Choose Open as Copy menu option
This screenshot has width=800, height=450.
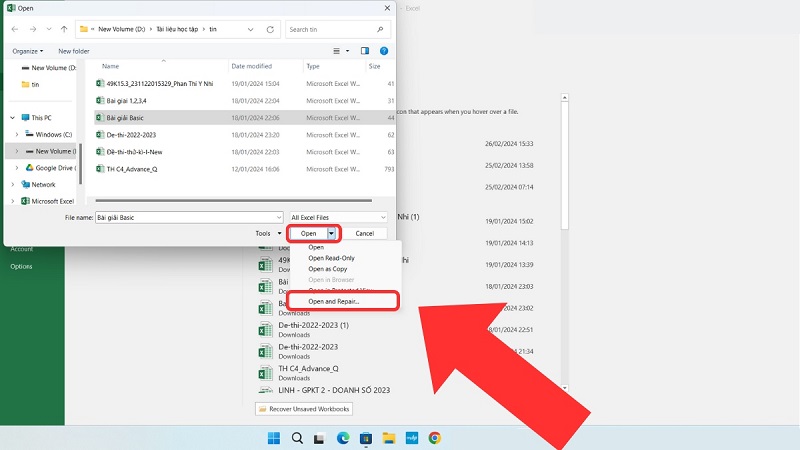click(328, 269)
